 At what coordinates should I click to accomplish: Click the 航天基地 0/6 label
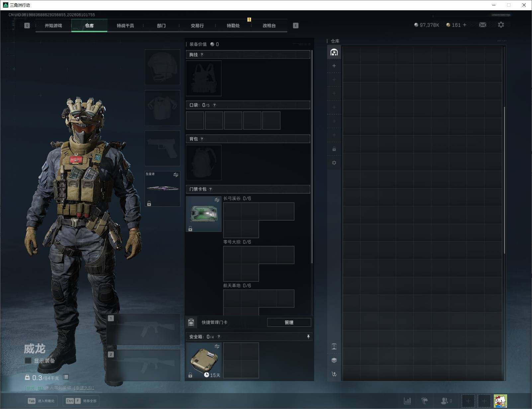(x=237, y=286)
